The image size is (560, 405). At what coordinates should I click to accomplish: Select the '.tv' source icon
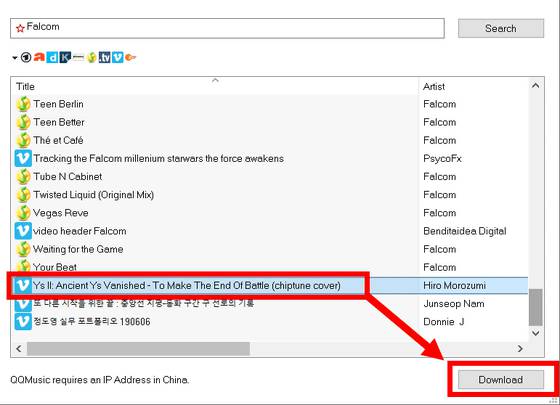pyautogui.click(x=105, y=57)
